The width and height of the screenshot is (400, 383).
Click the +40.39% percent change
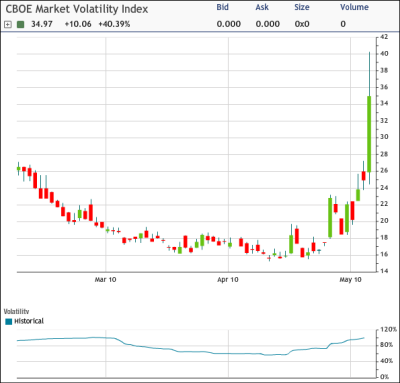point(114,24)
